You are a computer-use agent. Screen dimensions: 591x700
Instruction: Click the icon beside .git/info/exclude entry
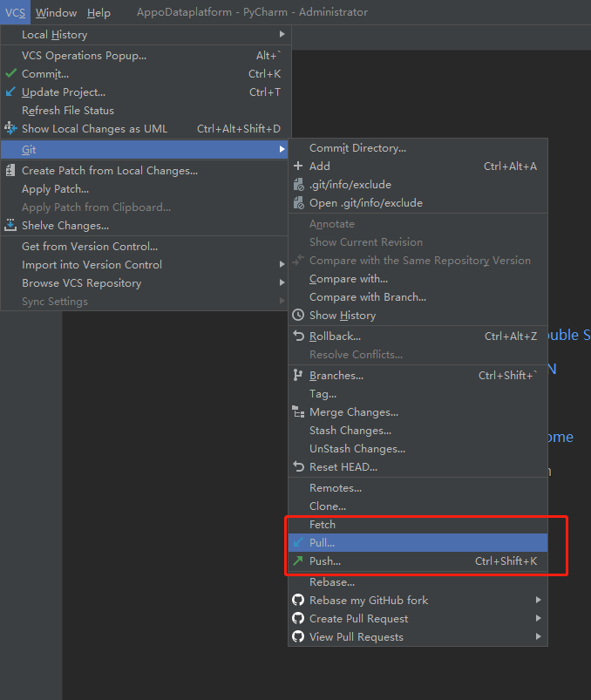(x=299, y=185)
